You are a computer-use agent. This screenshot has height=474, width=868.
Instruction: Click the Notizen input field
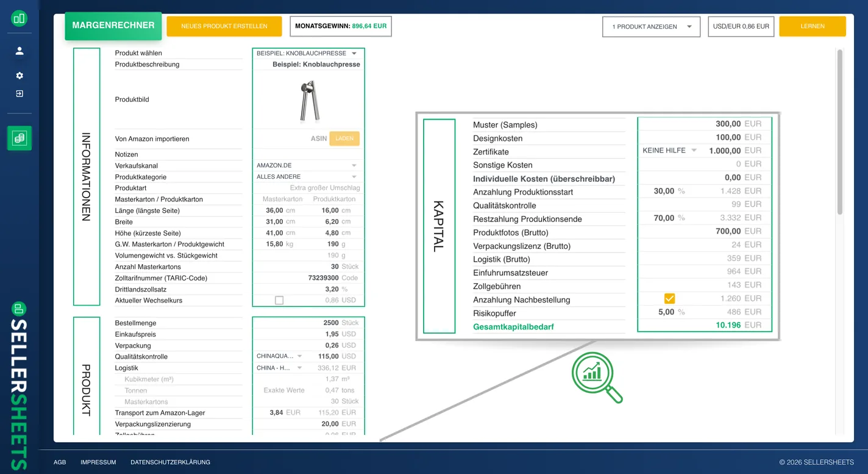[x=308, y=155]
